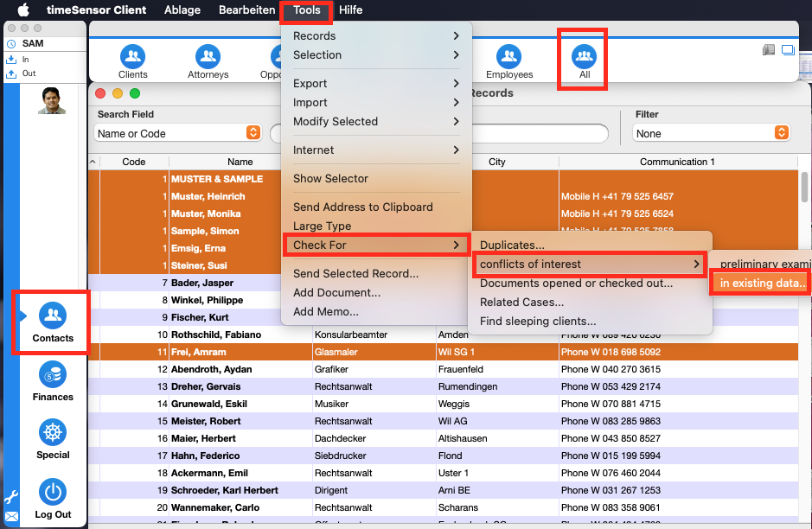Open the Attorneys contacts icon
Viewport: 812px width, 529px height.
(x=208, y=57)
